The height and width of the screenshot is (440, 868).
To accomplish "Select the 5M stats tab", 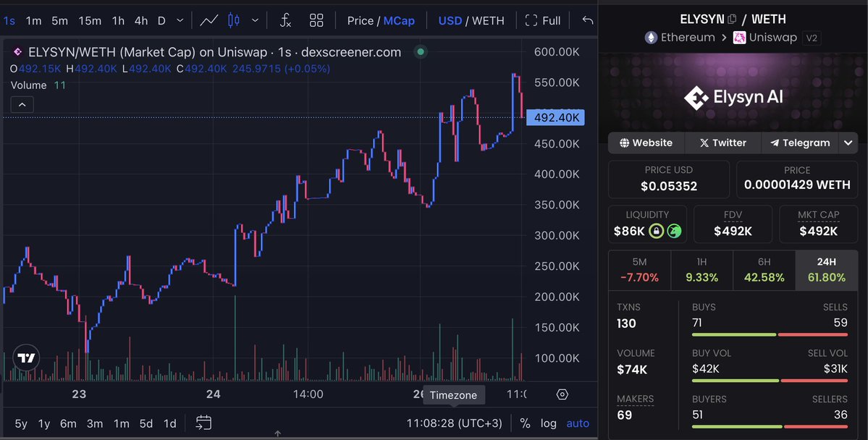I will click(639, 270).
